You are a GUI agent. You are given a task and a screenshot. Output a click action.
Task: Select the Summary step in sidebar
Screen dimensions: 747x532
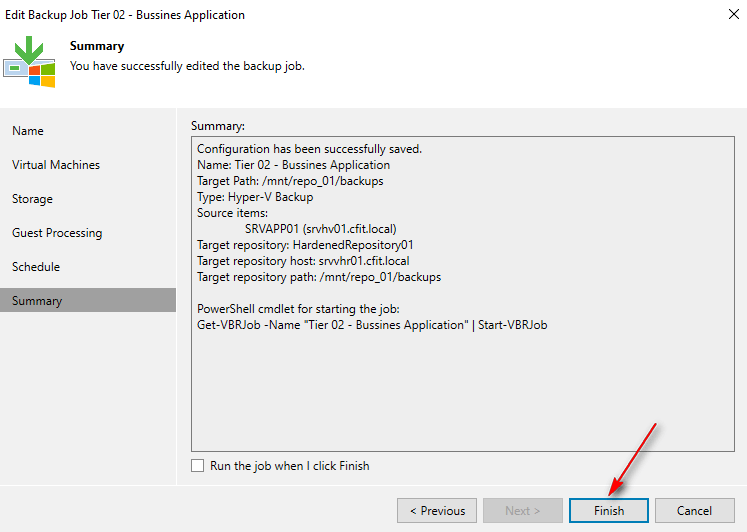37,301
